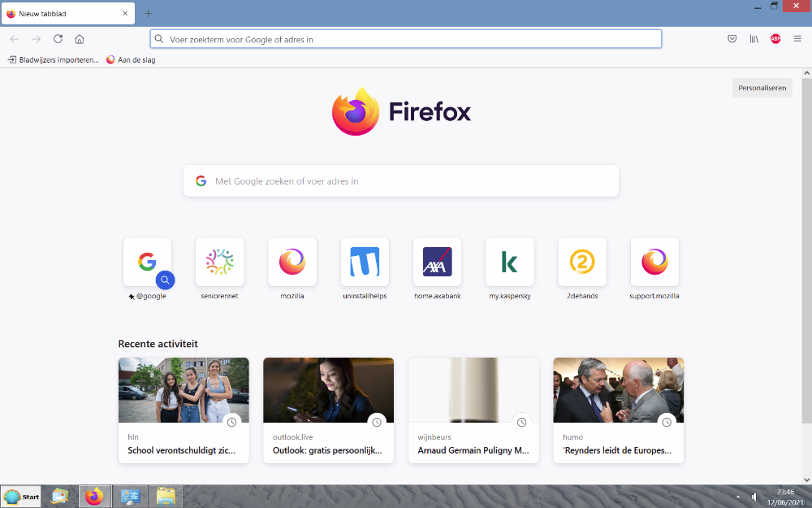The height and width of the screenshot is (508, 812).
Task: Open a new tab with plus button
Action: pos(148,14)
